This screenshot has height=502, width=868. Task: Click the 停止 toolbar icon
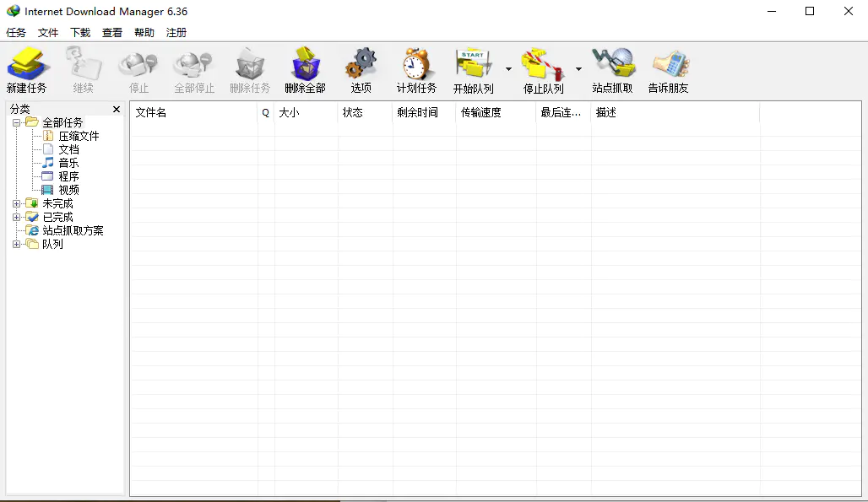click(138, 65)
